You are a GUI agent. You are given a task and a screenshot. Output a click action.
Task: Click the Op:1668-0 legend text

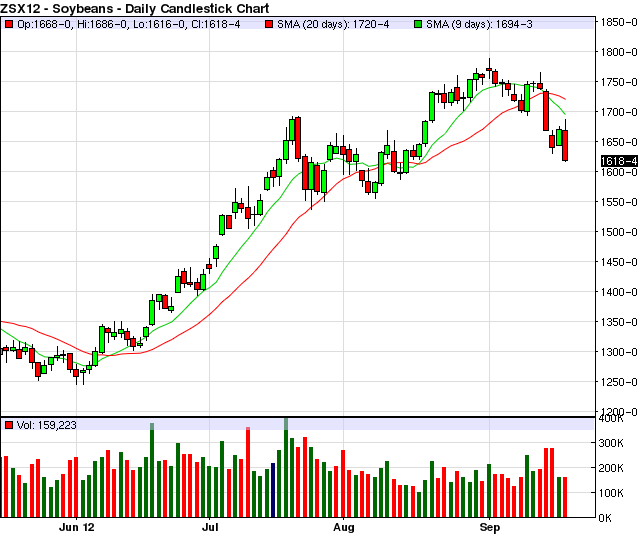pyautogui.click(x=44, y=24)
